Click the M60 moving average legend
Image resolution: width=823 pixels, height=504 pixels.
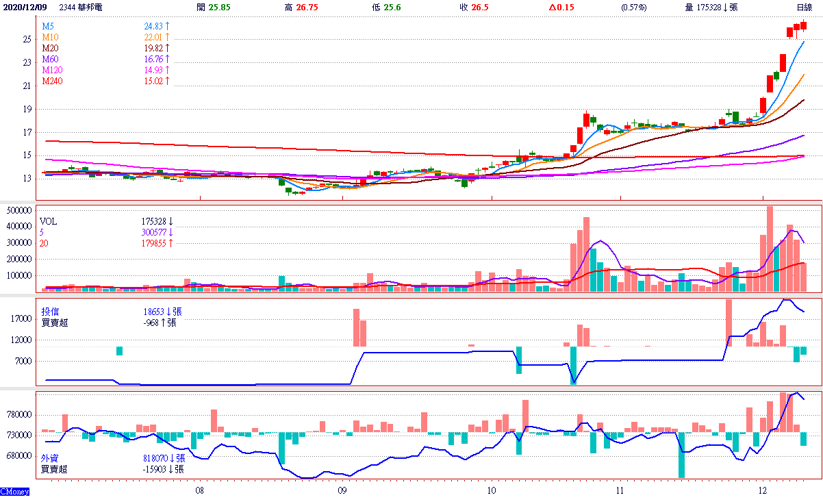tap(50, 59)
